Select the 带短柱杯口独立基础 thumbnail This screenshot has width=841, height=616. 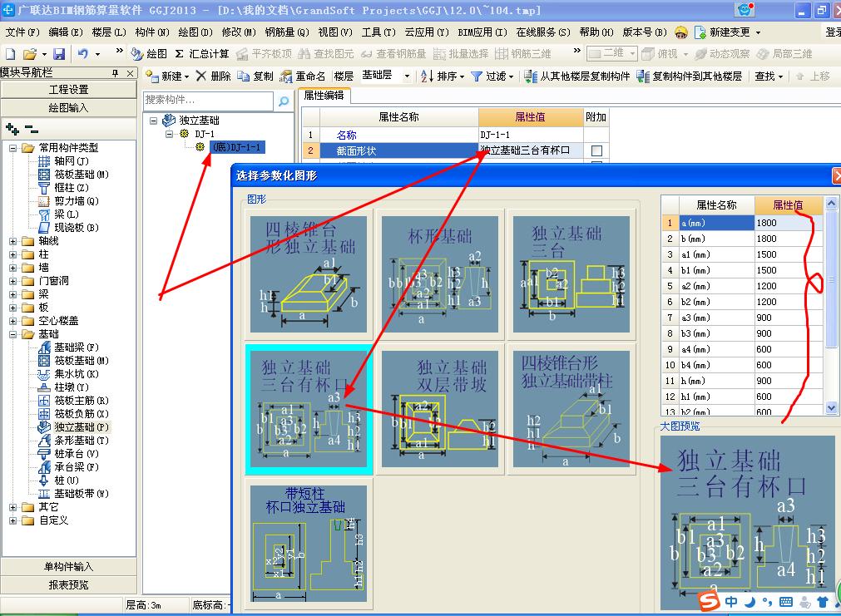[x=309, y=543]
